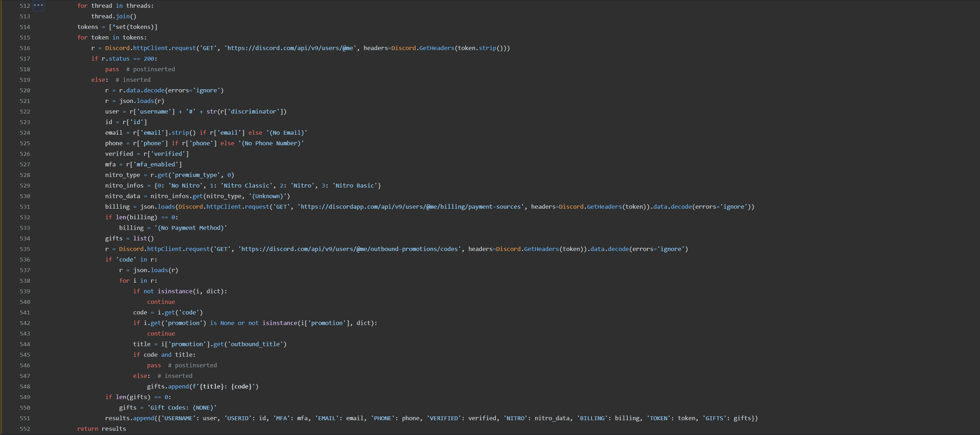Click the 'continue' statement on line 540
The image size is (980, 435).
161,301
